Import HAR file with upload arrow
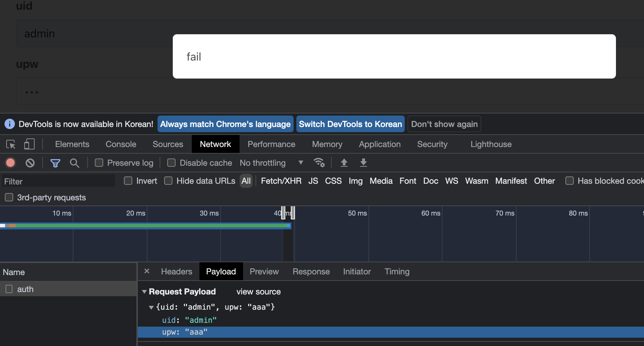 344,163
